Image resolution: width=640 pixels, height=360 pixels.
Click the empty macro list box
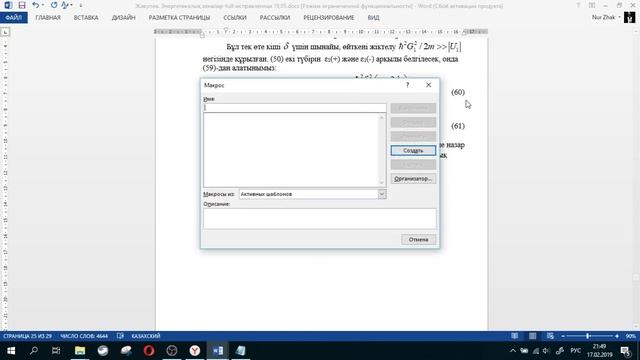click(291, 150)
